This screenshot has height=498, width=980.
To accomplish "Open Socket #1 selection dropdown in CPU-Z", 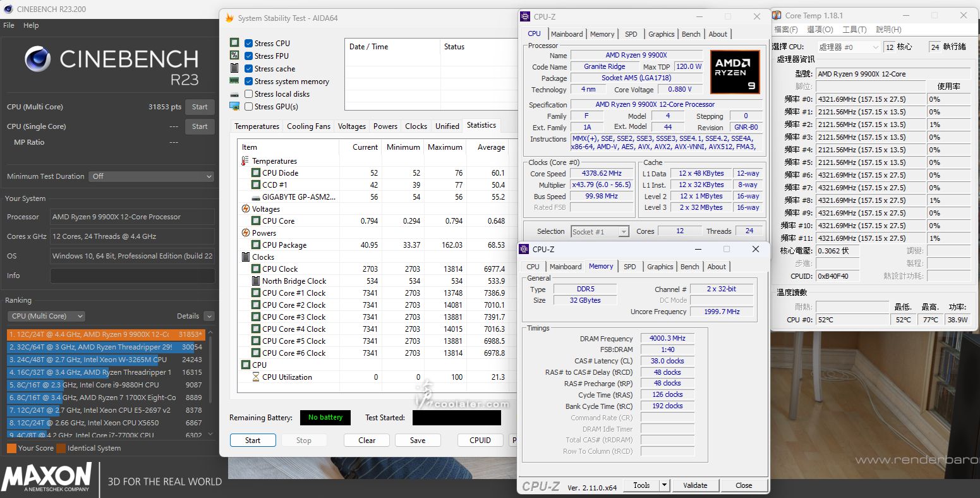I will [600, 232].
